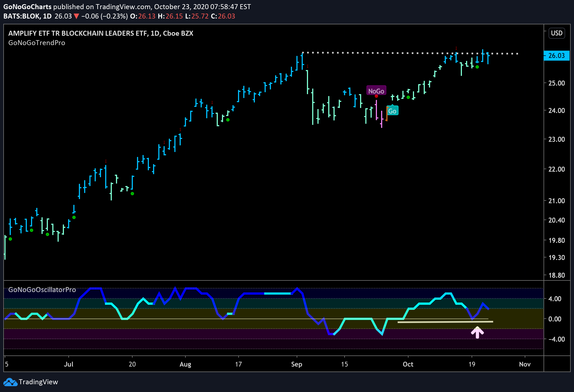Viewport: 574px width, 392px height.
Task: Click the 21.00 price axis label
Action: click(557, 201)
